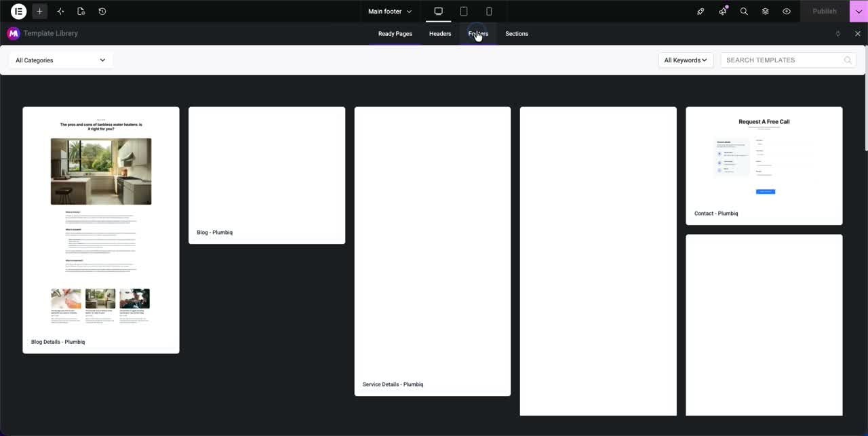This screenshot has width=868, height=436.
Task: Click the Template Library title text
Action: coord(51,33)
